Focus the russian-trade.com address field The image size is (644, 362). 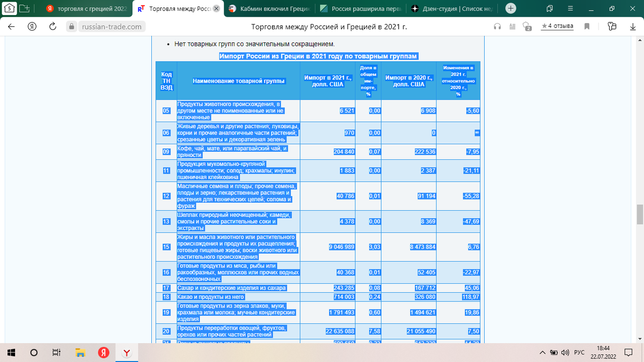click(112, 26)
